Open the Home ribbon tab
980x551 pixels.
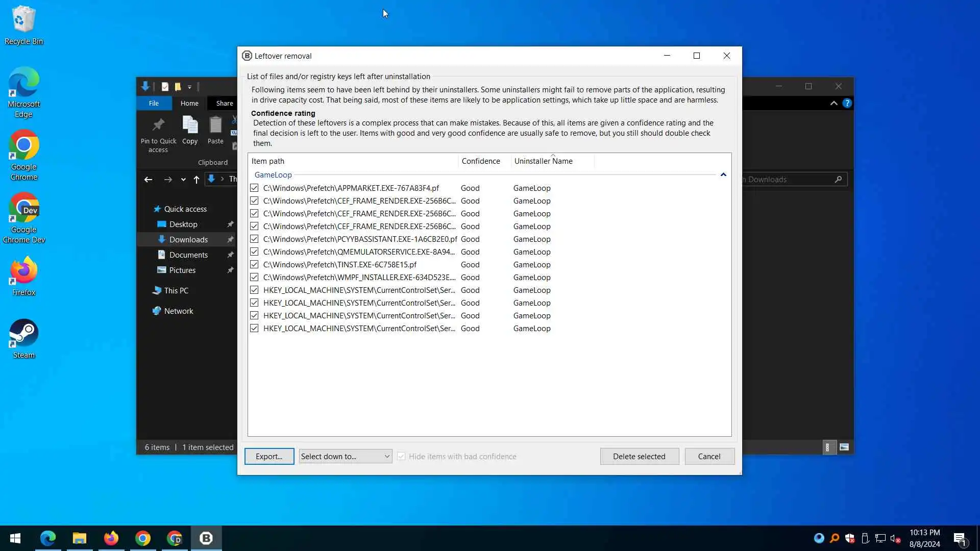point(189,103)
